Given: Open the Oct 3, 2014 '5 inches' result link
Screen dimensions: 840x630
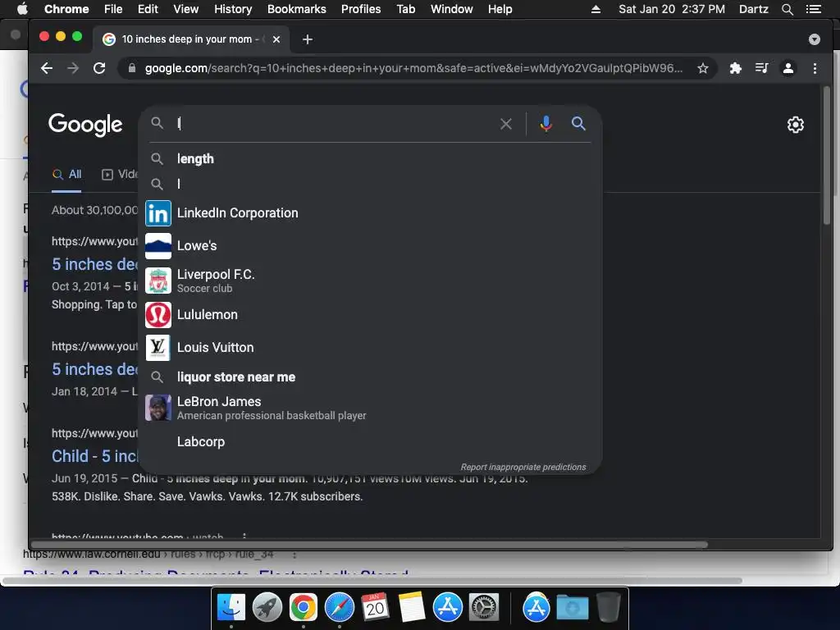Looking at the screenshot, I should (95, 264).
